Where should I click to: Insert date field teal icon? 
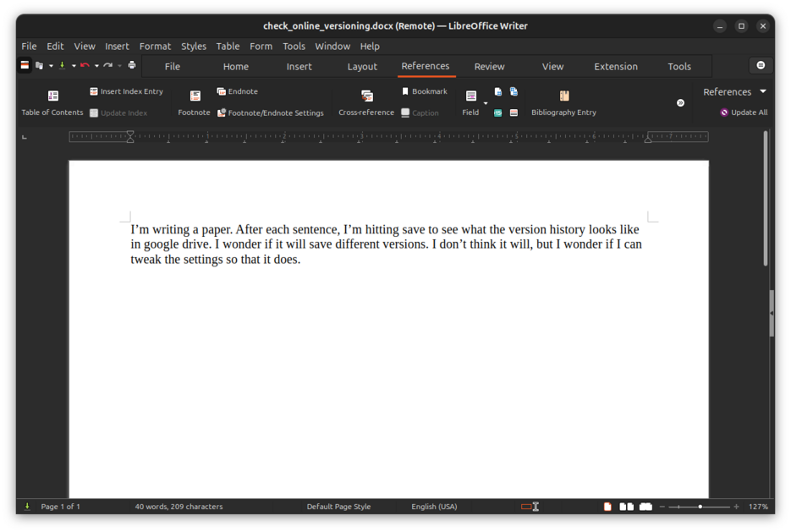498,113
